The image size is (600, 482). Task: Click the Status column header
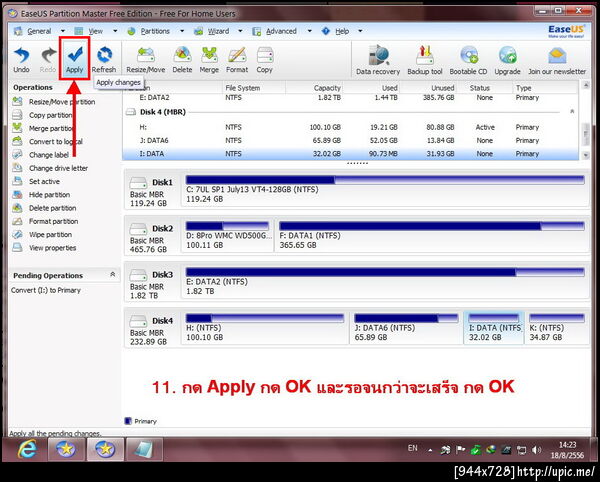pos(479,88)
